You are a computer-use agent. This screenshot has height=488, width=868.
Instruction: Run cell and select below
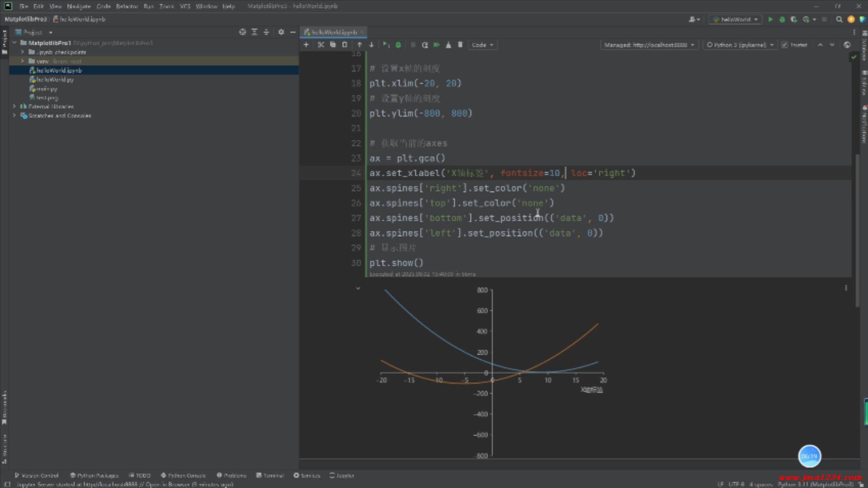386,45
